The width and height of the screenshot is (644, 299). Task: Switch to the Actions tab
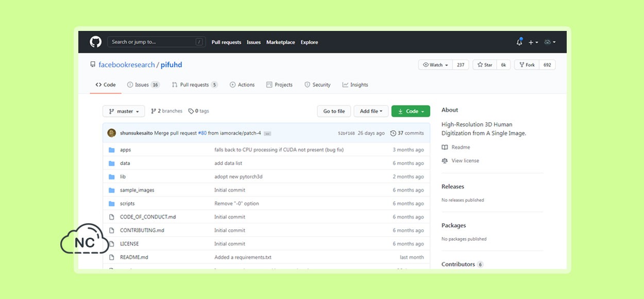tap(242, 85)
